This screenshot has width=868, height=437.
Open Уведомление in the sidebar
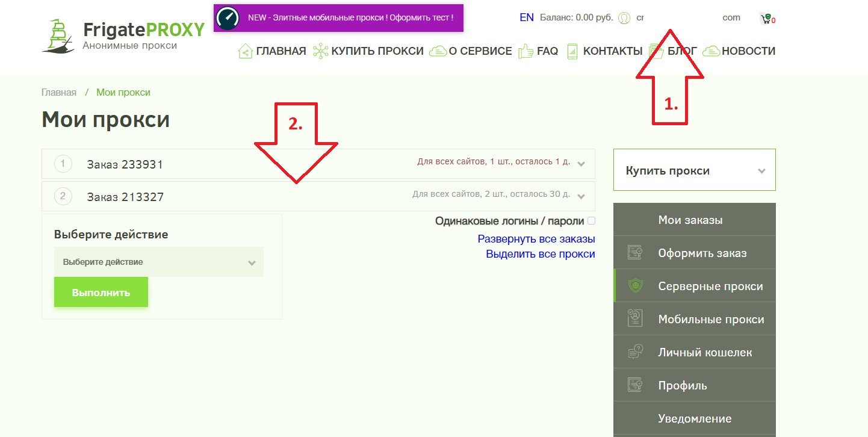pyautogui.click(x=695, y=418)
